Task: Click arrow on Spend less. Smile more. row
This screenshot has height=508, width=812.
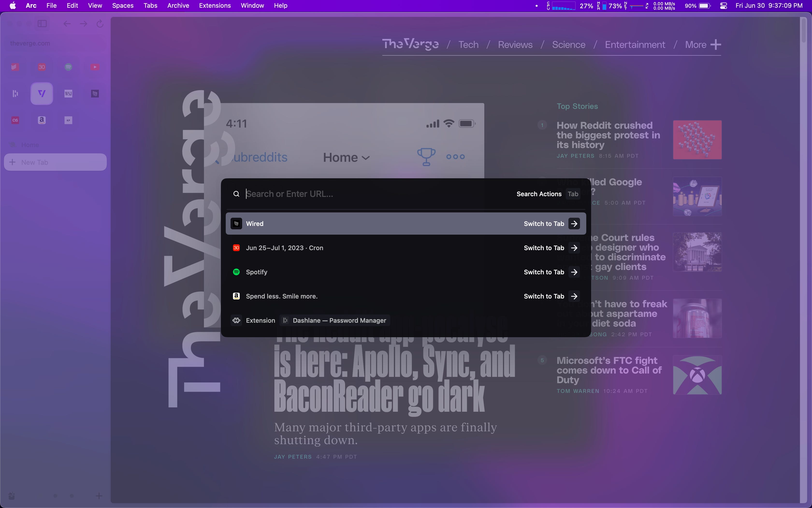Action: 574,296
